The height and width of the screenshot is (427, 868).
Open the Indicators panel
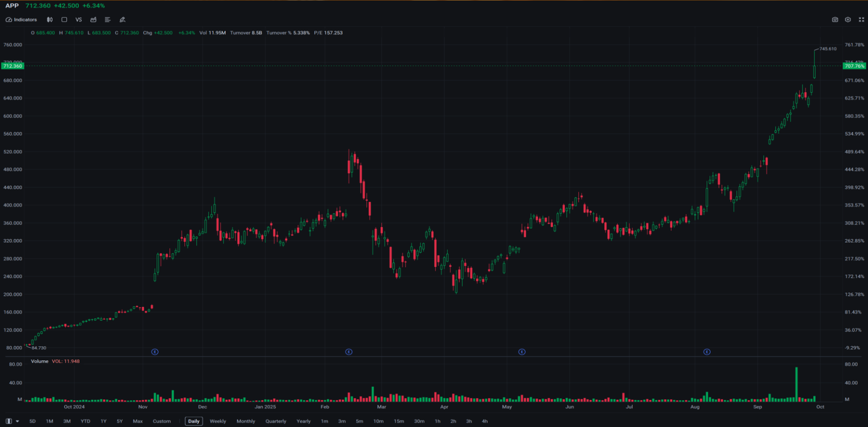[22, 20]
